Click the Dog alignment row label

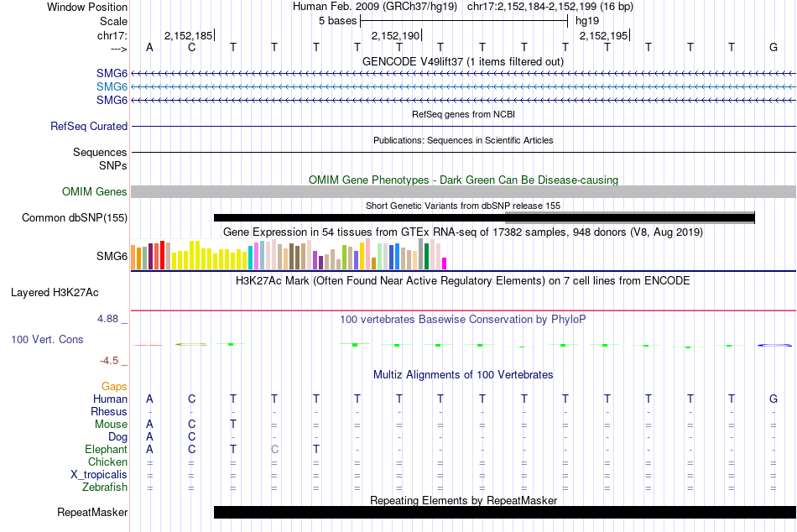pyautogui.click(x=117, y=437)
